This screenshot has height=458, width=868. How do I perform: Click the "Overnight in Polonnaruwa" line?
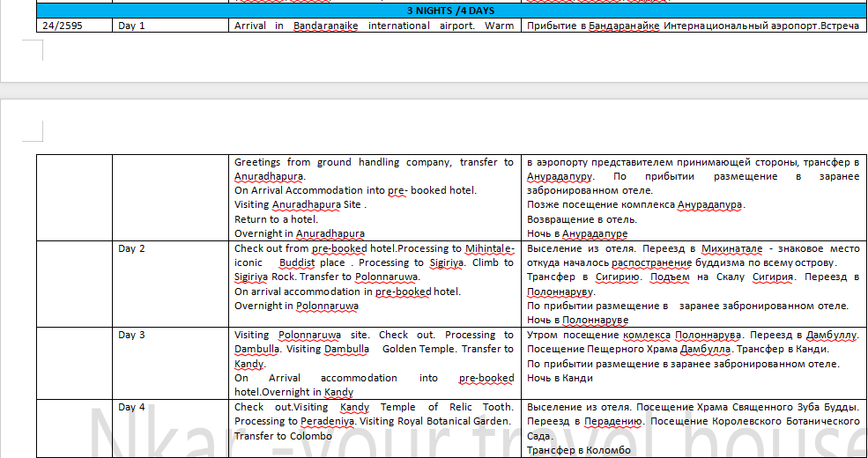[296, 306]
